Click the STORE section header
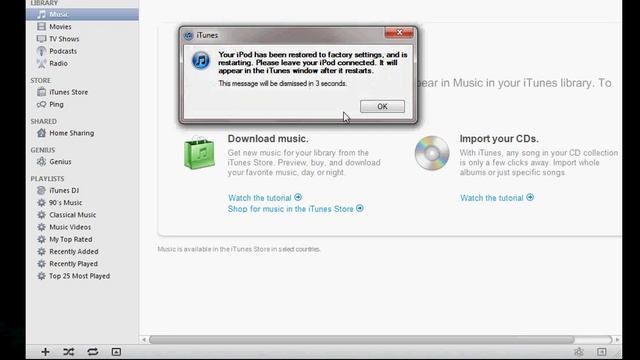The height and width of the screenshot is (360, 640). point(40,80)
